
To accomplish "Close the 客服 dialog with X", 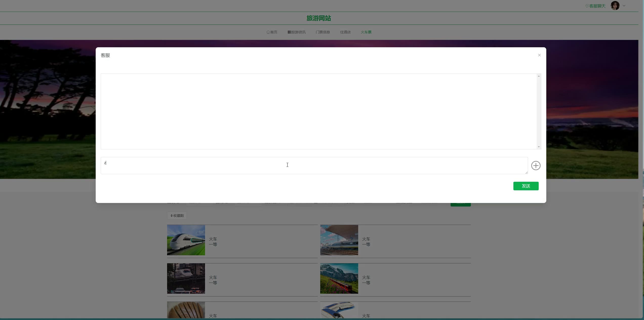I will click(x=539, y=55).
